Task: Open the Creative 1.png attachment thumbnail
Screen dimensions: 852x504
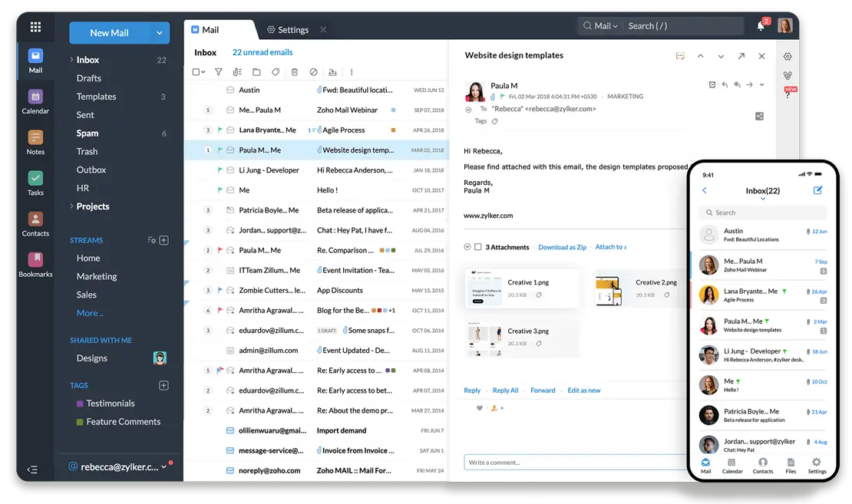Action: [485, 288]
